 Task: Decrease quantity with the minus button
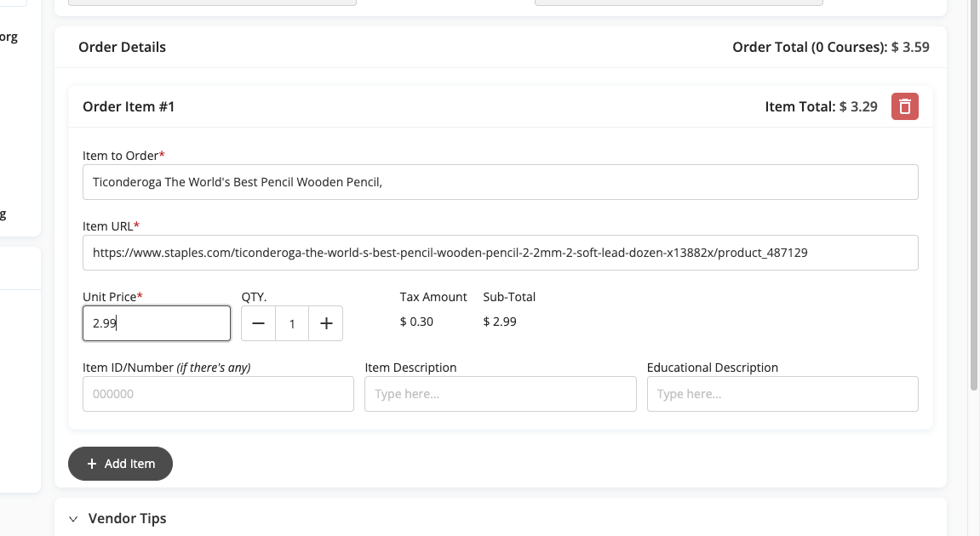click(x=258, y=323)
